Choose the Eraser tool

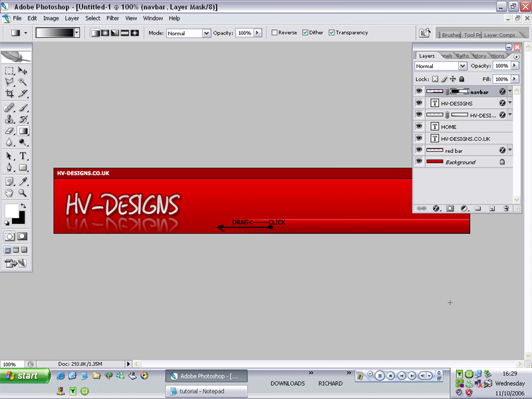(x=9, y=131)
